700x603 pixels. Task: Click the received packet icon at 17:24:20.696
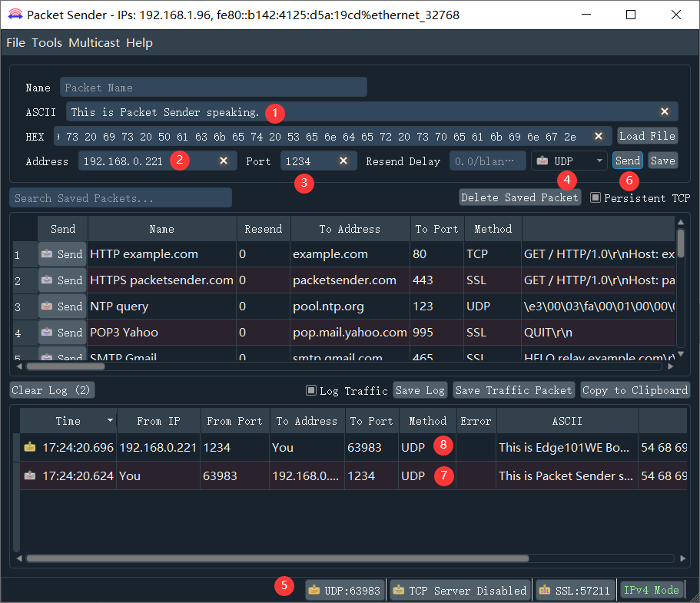[x=30, y=447]
